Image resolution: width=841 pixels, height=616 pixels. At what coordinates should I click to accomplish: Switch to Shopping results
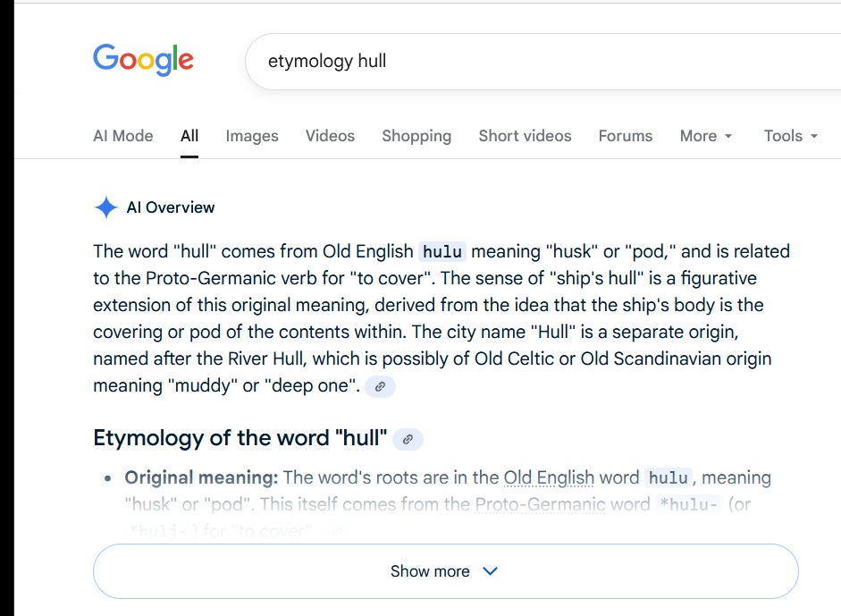[416, 136]
